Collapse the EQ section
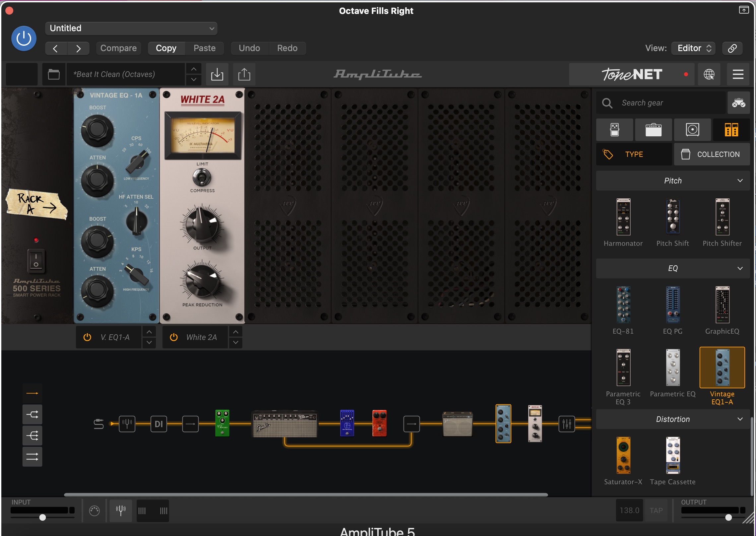 (x=673, y=268)
